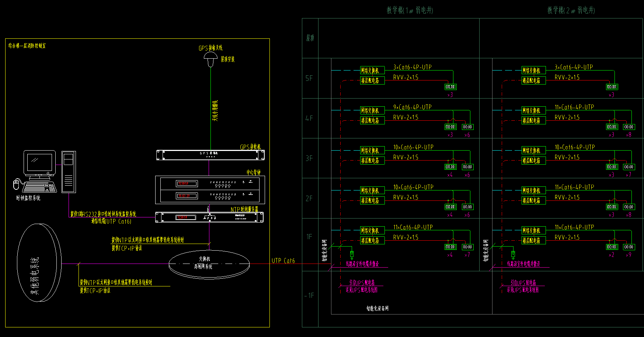Click 2# shaft 2F RVV-2×1.5 label
644x337 pixels.
click(x=567, y=197)
